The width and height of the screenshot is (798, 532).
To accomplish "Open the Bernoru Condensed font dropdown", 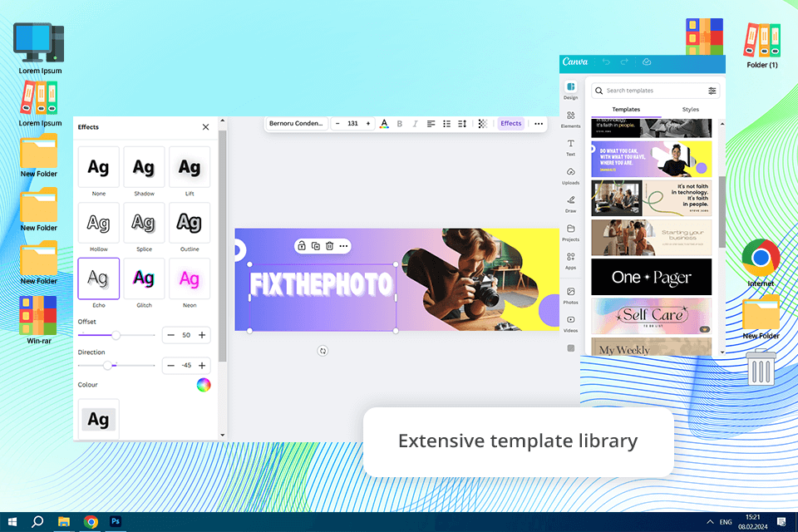I will (x=297, y=123).
